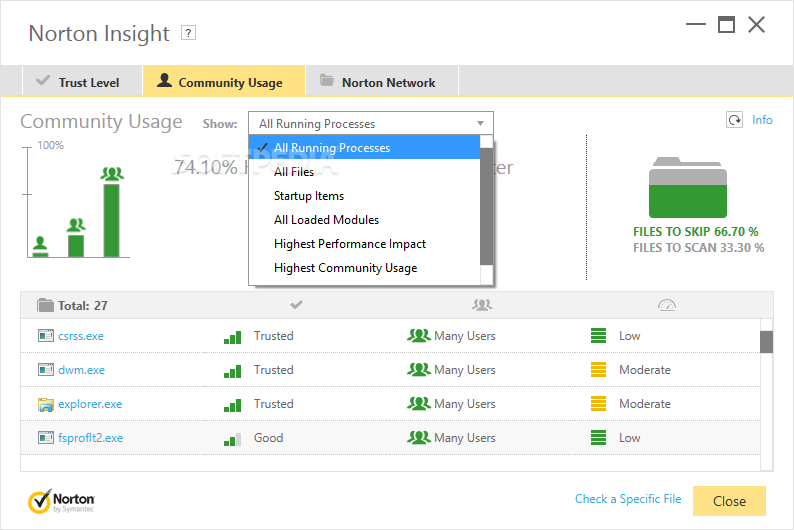
Task: Click the green files-to-skip folder graphic
Action: pyautogui.click(x=688, y=187)
